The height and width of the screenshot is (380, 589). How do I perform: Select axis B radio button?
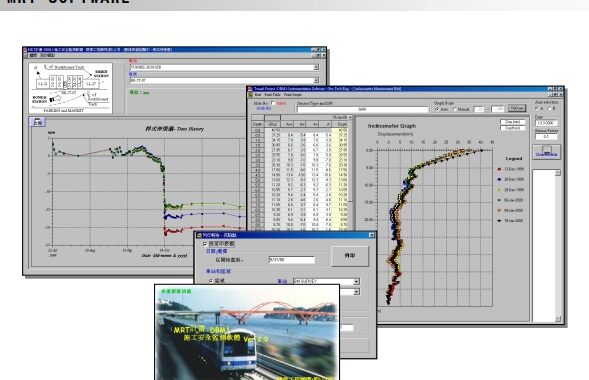(549, 109)
